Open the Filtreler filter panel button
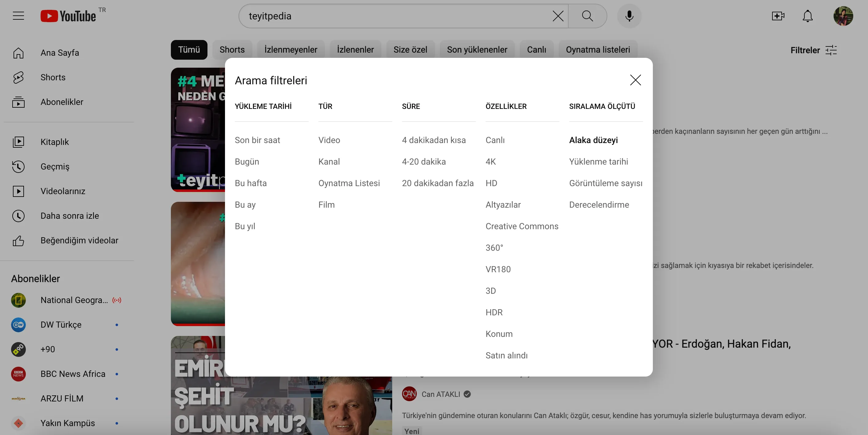This screenshot has width=868, height=435. [x=813, y=50]
